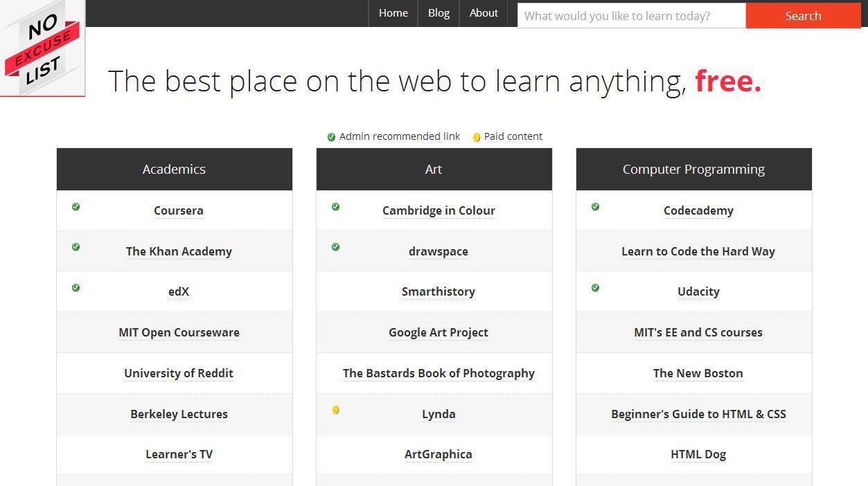Click the yellow paid coin beside Lynda

(x=336, y=410)
